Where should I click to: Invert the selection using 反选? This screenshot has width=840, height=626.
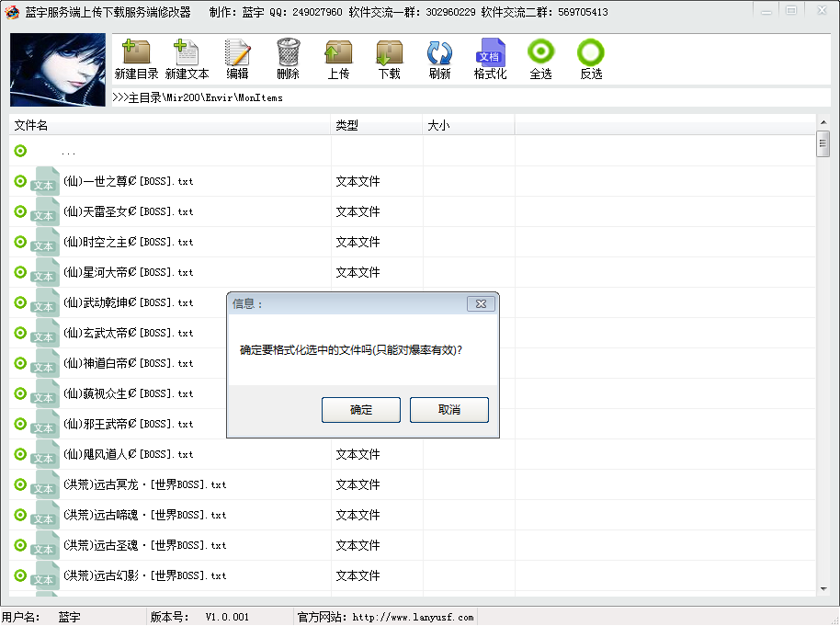591,52
